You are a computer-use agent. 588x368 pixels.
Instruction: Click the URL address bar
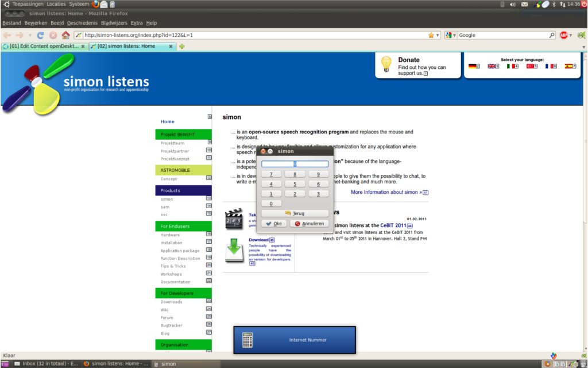254,35
